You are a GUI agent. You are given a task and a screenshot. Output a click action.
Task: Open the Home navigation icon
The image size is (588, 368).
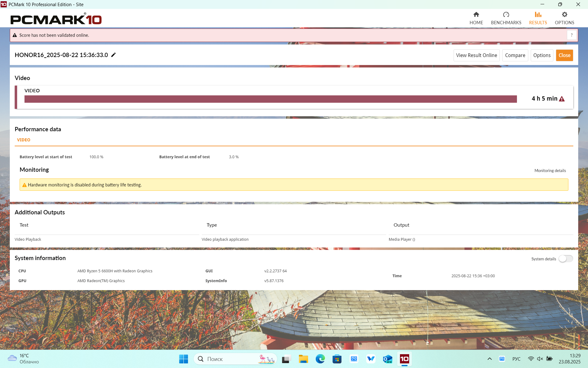476,15
